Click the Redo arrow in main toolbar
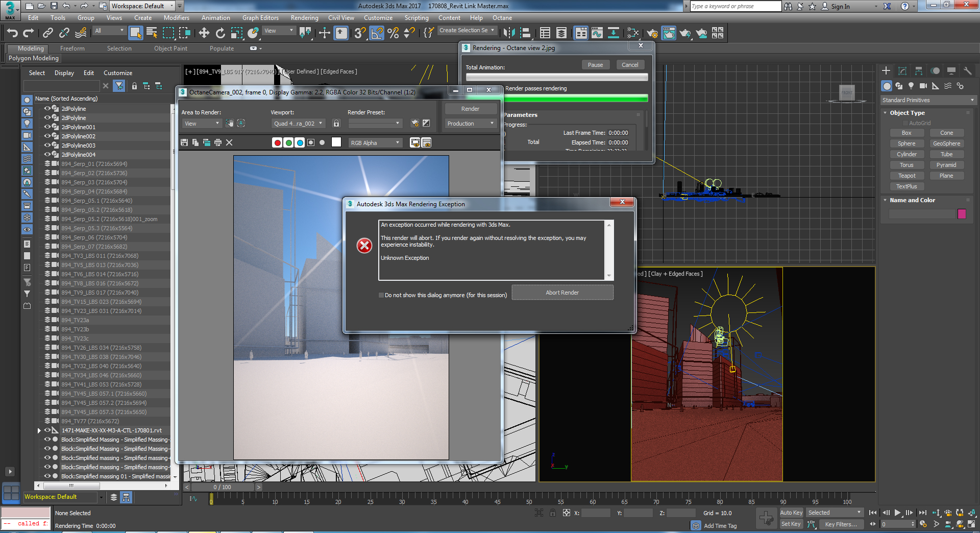The image size is (980, 533). click(29, 33)
